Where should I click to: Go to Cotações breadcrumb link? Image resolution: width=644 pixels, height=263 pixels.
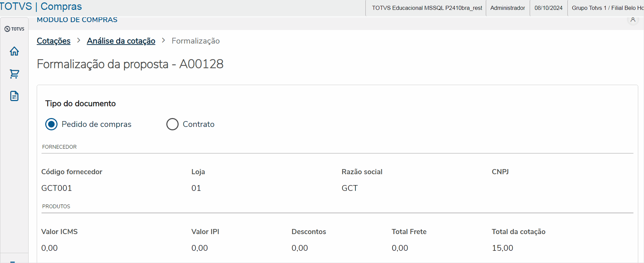point(54,41)
